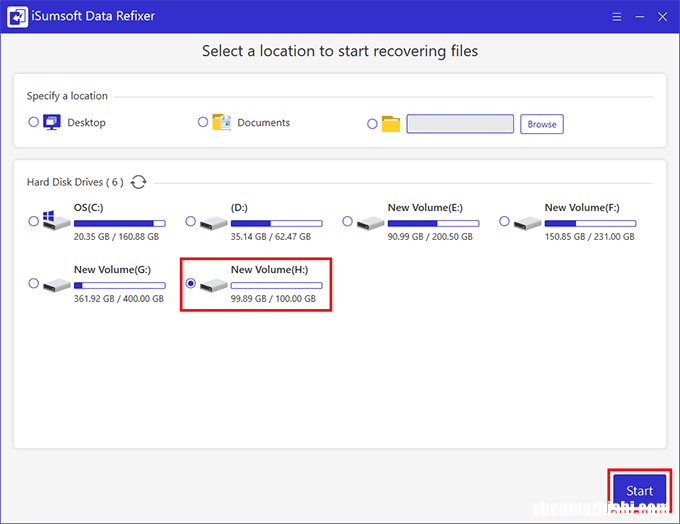Select the Desktop location radio button
The height and width of the screenshot is (524, 680).
pos(33,122)
